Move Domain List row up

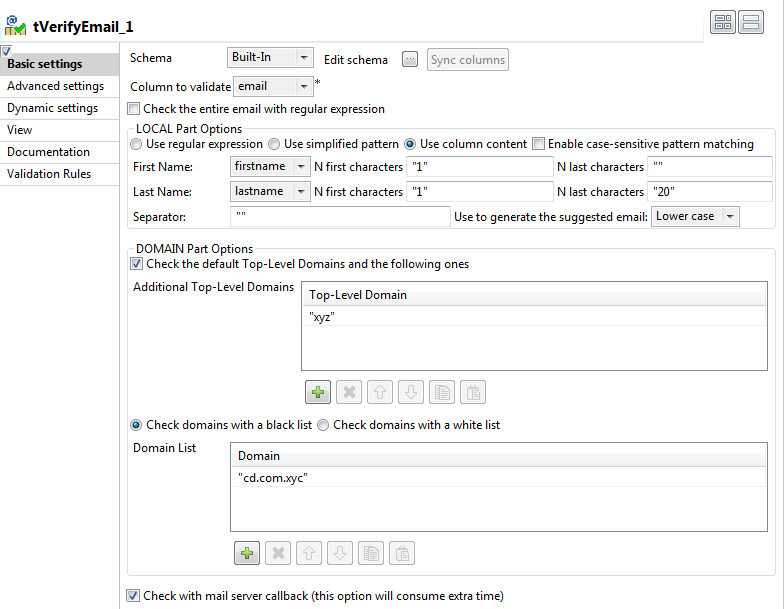point(308,552)
